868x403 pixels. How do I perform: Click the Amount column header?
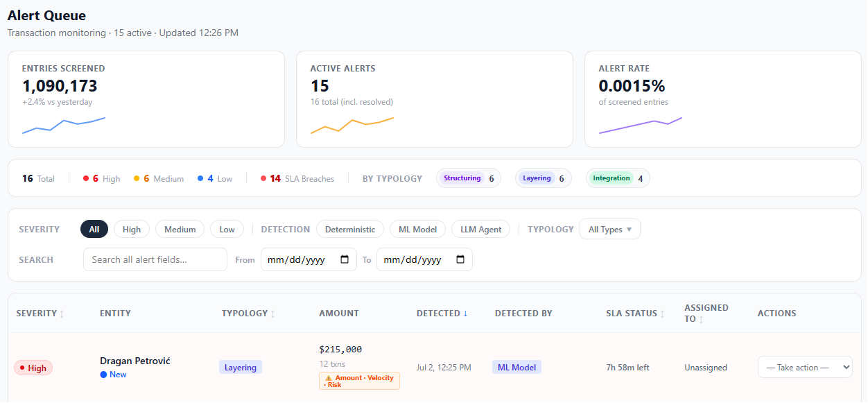pyautogui.click(x=339, y=314)
